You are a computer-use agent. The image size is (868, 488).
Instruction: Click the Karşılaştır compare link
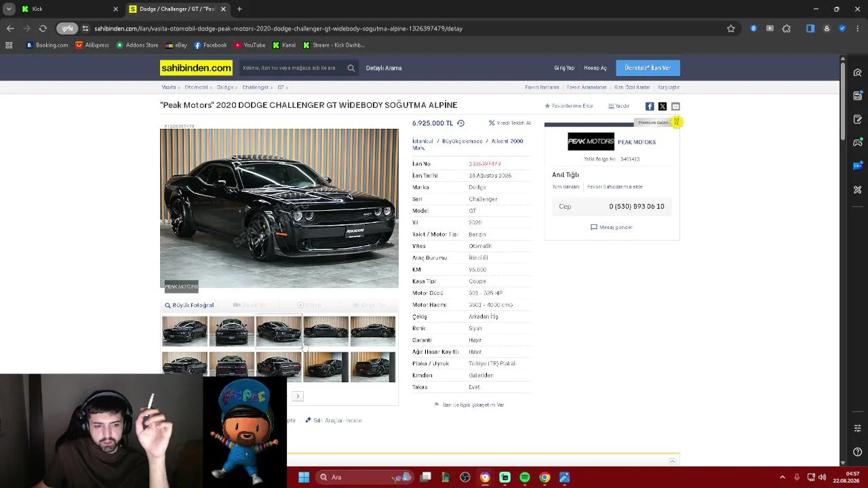pos(669,87)
